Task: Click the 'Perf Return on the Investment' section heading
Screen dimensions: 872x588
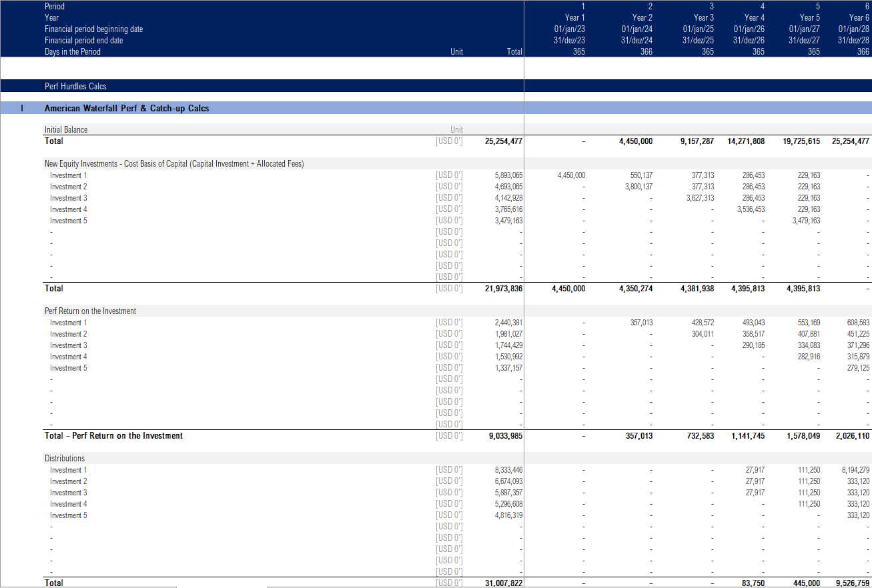Action: 90,311
